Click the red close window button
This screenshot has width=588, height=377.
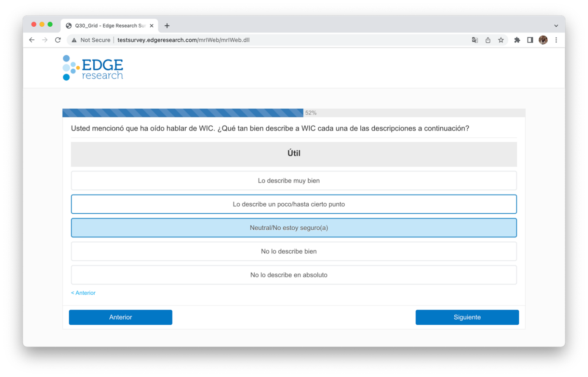(x=34, y=25)
